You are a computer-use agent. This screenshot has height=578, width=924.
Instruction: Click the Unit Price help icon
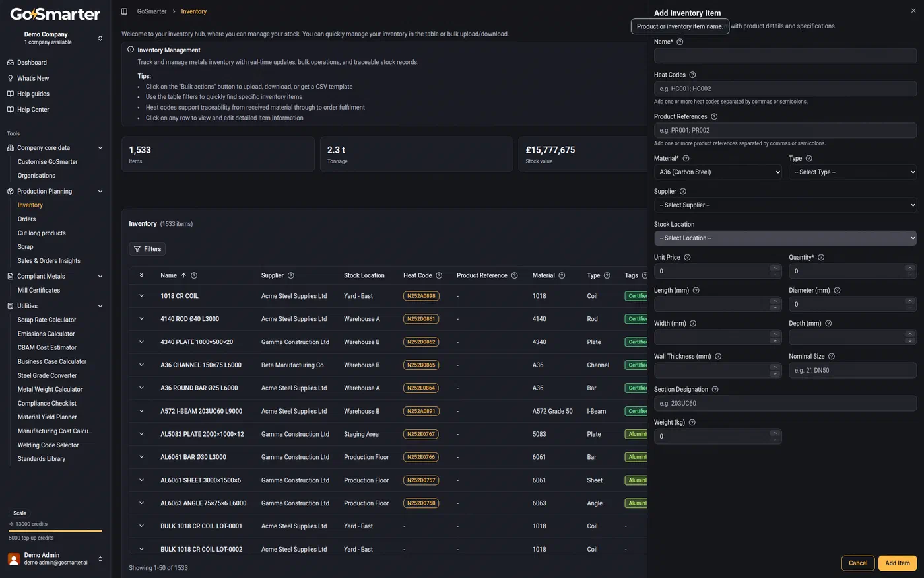click(687, 257)
